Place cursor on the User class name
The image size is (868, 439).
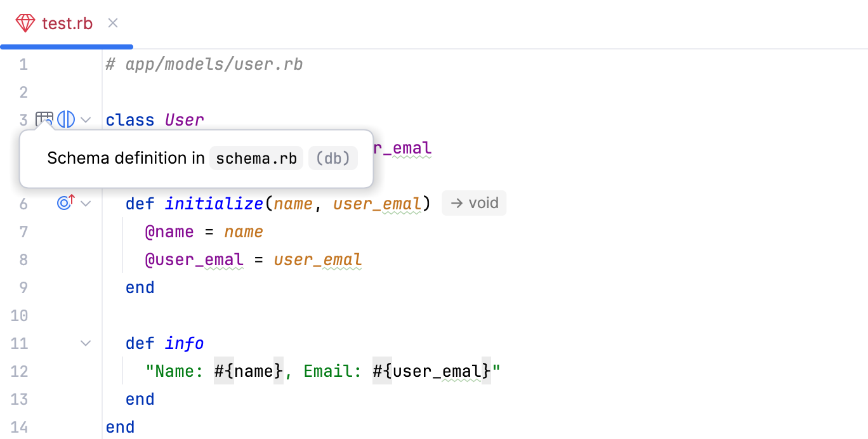click(x=184, y=120)
